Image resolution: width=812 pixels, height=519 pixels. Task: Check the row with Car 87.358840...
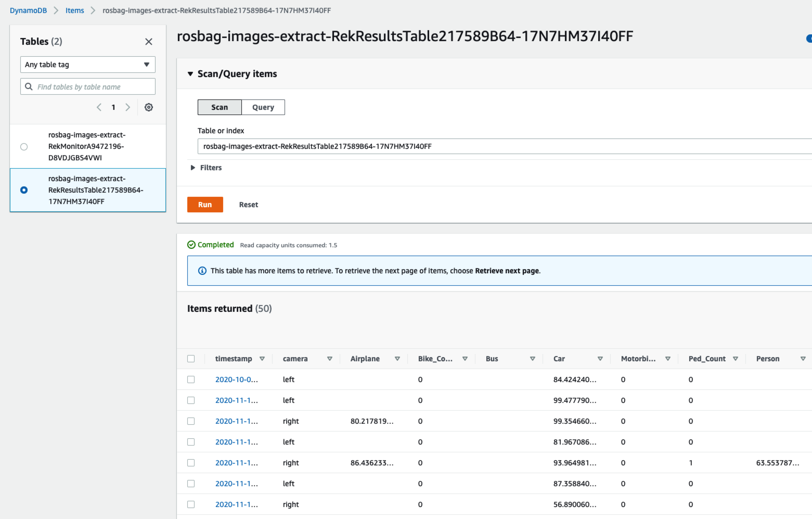pos(191,484)
